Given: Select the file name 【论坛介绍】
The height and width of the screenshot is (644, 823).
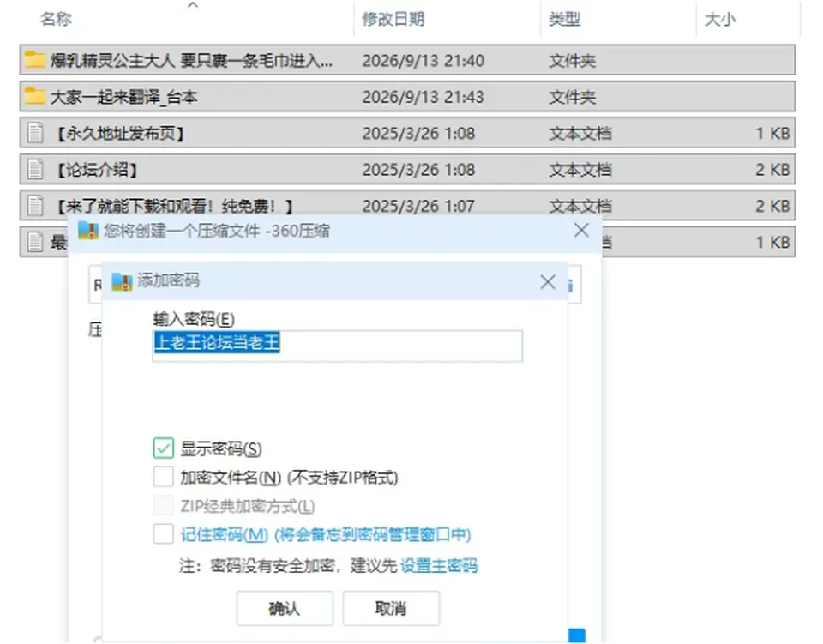Looking at the screenshot, I should tap(97, 170).
